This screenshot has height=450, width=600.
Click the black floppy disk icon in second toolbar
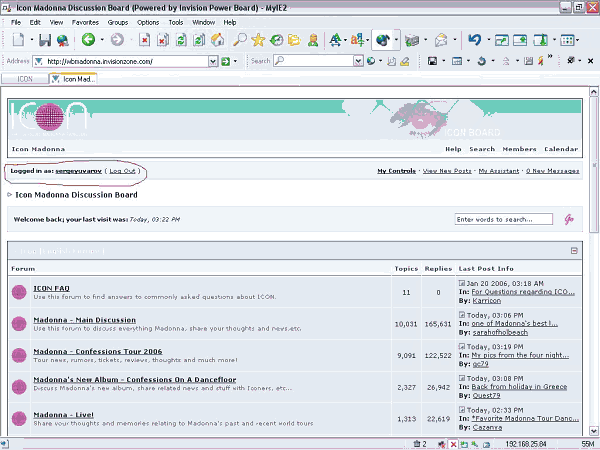point(432,61)
